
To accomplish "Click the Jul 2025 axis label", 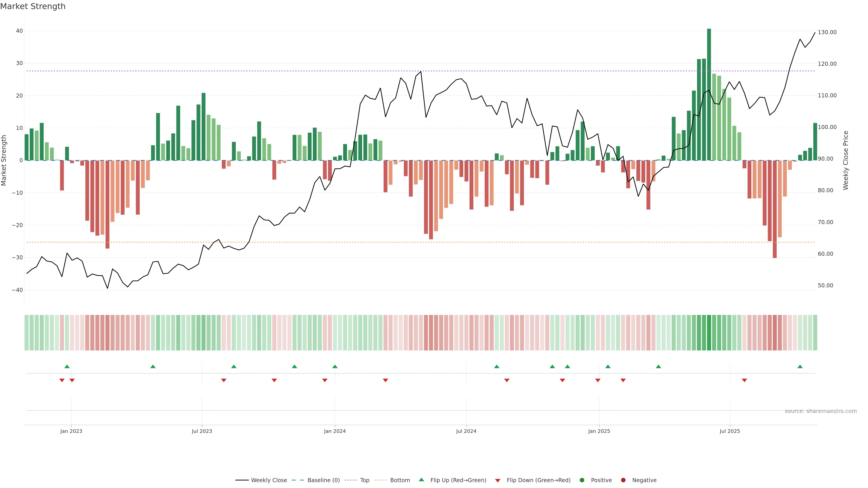I will click(729, 431).
